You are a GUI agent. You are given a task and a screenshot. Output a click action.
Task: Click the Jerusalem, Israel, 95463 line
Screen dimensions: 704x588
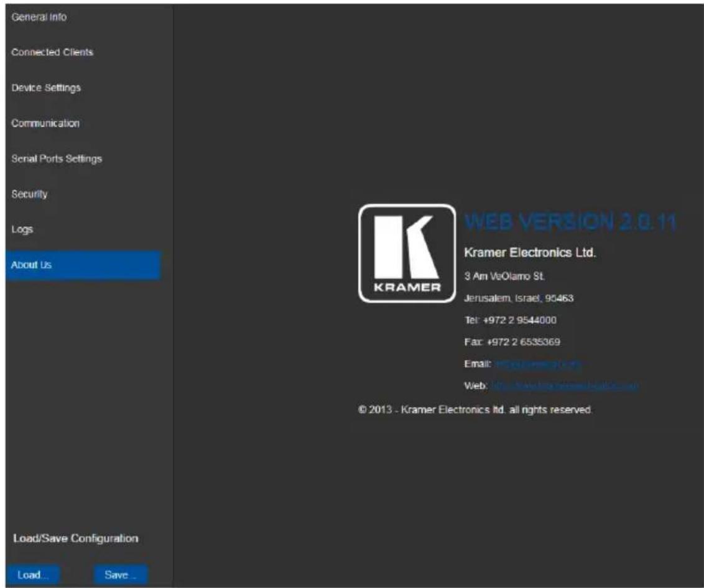pos(519,298)
